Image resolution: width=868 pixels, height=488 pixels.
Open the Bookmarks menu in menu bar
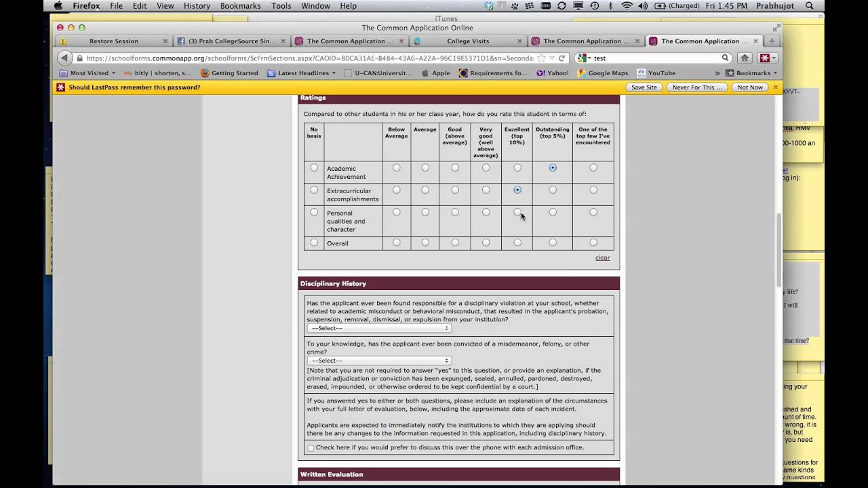click(x=241, y=6)
